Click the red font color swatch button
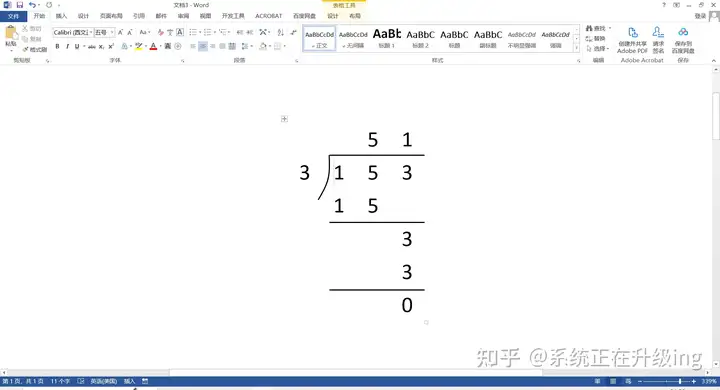 click(x=153, y=46)
